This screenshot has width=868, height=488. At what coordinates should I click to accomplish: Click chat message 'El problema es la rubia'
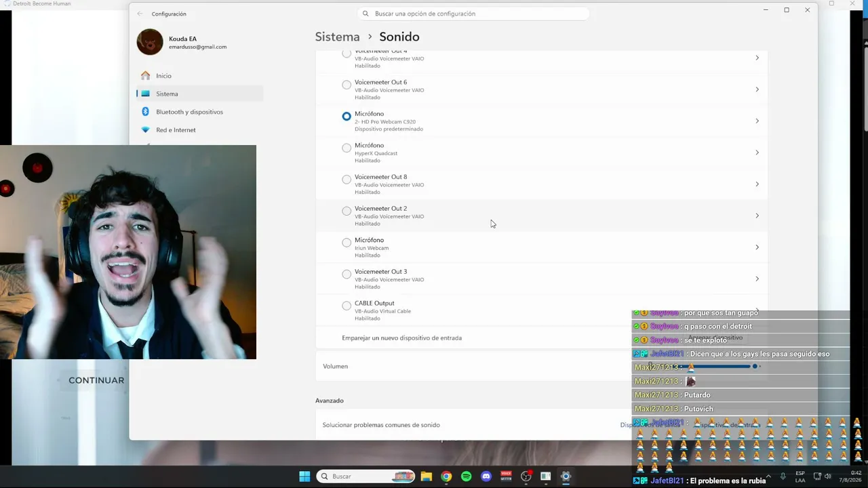coord(728,481)
